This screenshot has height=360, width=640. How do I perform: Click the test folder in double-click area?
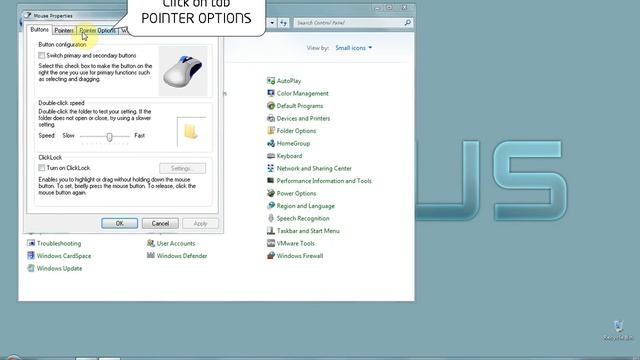(x=191, y=131)
